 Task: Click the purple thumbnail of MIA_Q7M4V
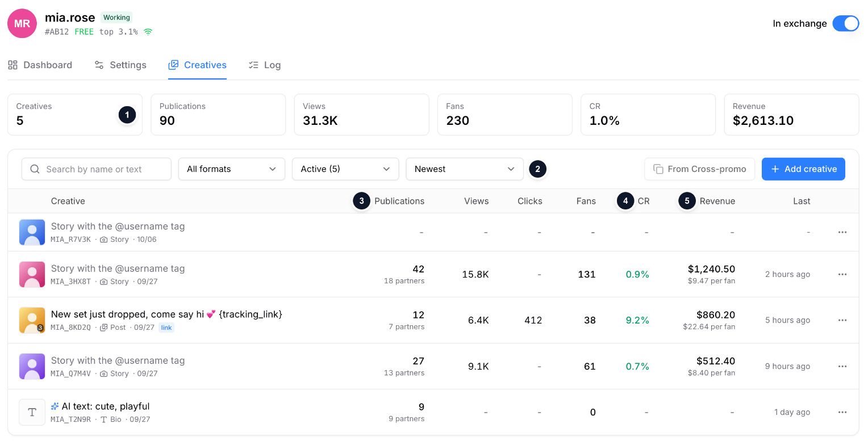32,366
